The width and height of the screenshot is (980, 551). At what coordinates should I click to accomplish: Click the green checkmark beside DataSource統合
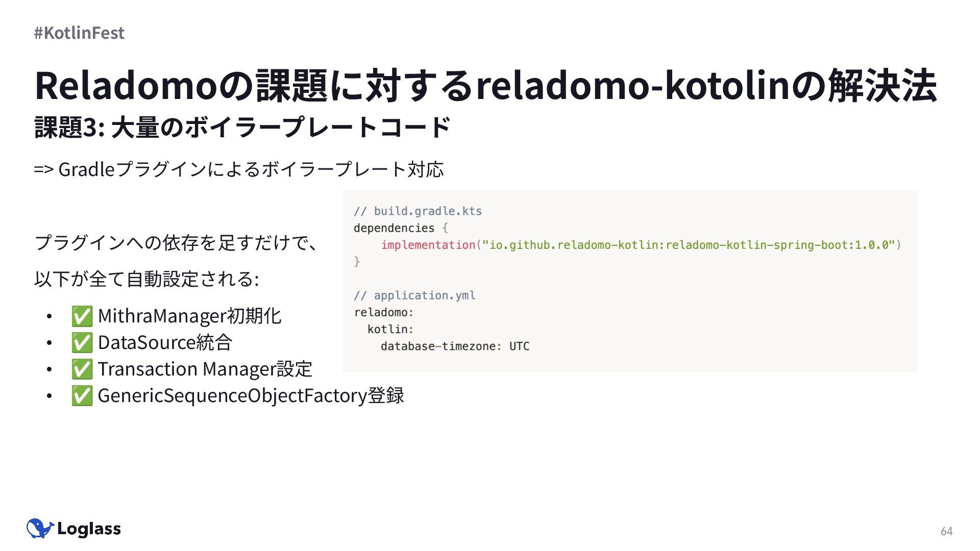coord(82,343)
